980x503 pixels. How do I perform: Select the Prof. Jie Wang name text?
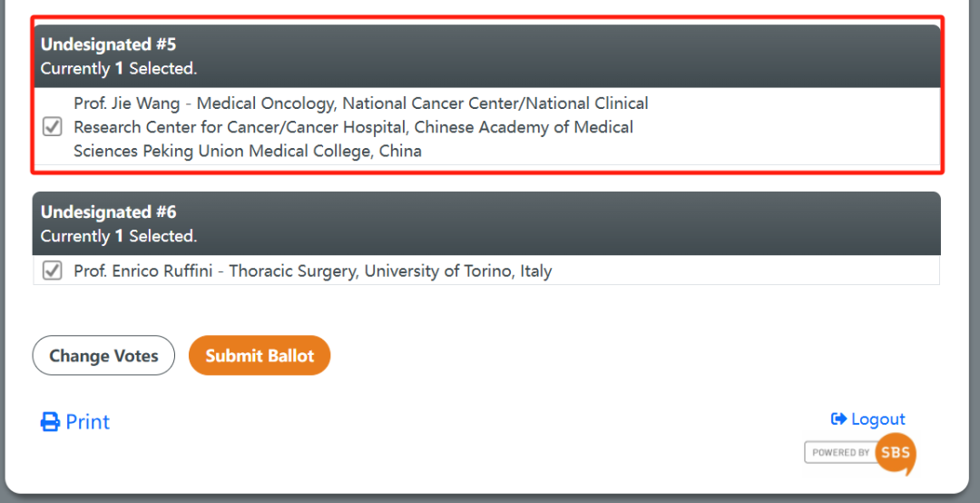pos(127,104)
